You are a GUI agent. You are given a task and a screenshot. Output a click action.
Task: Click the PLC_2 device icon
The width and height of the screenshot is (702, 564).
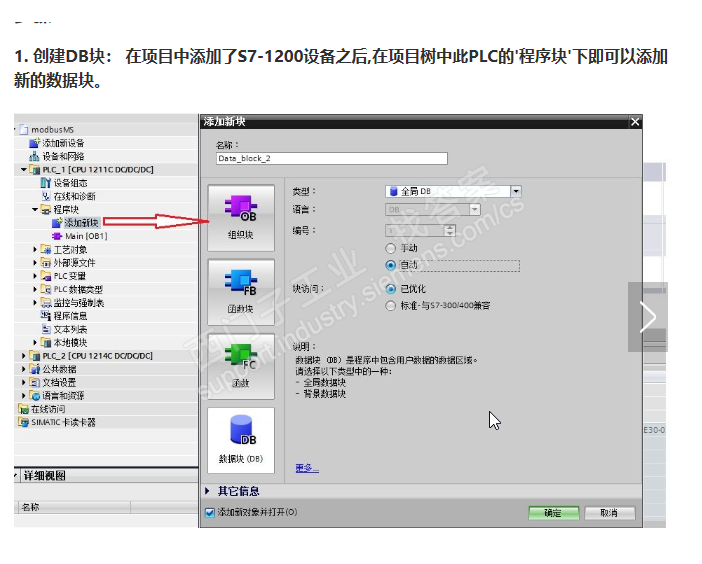click(x=35, y=356)
